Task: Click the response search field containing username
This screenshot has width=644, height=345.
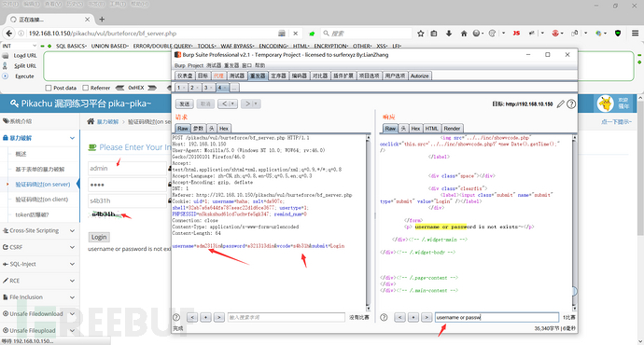Action: point(497,317)
